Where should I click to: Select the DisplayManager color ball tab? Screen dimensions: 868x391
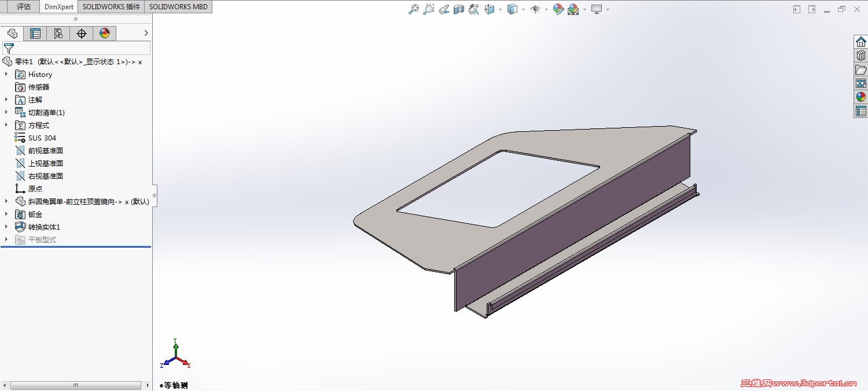pos(105,34)
